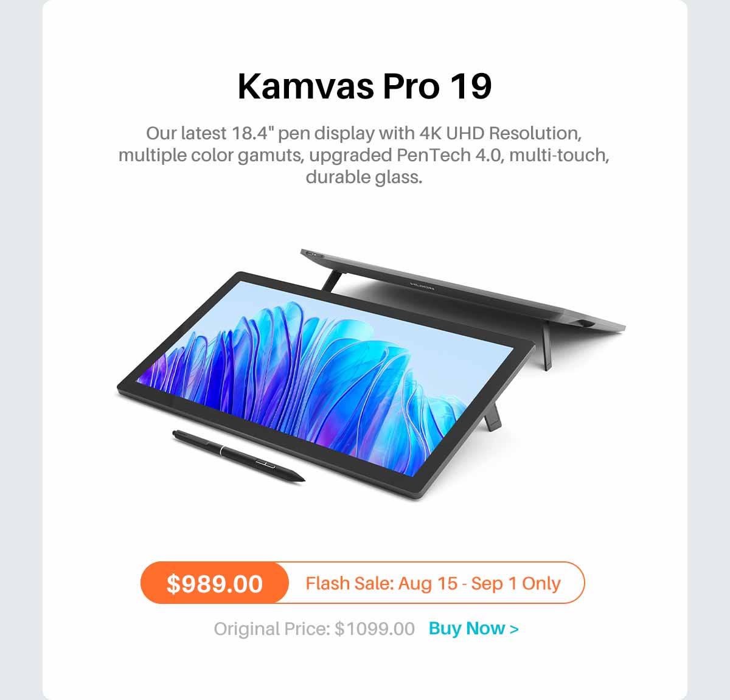Select the orange $989.00 price badge
Viewport: 730px width, 700px height.
(215, 583)
